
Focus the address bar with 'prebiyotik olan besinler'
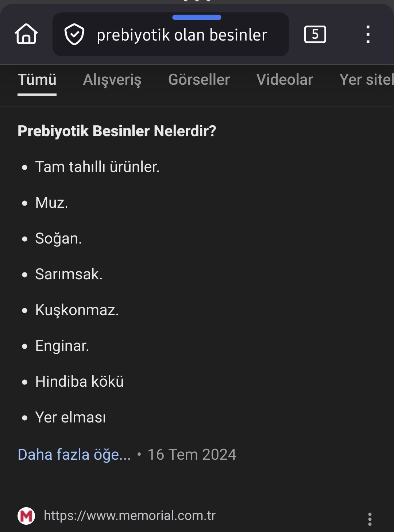tap(182, 35)
